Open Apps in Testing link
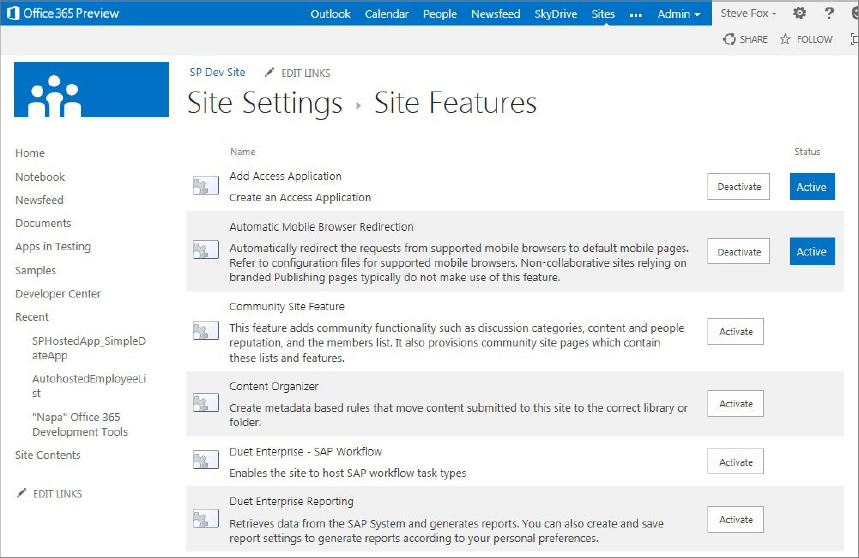Viewport: 859px width, 558px height. (x=53, y=246)
